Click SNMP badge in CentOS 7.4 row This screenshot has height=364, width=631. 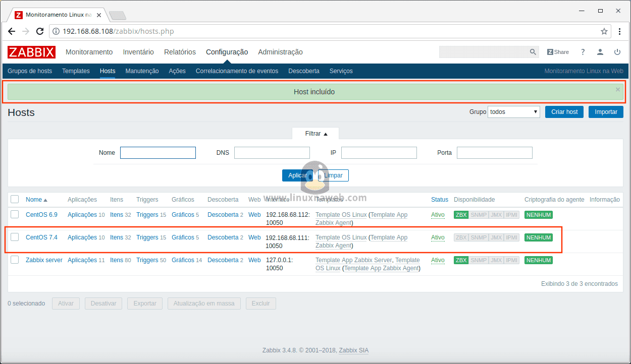tap(478, 237)
